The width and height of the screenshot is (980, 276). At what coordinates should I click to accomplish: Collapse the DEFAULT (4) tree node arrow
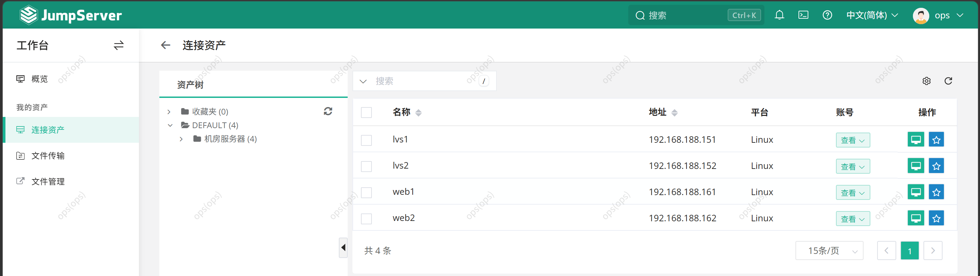[x=170, y=125]
